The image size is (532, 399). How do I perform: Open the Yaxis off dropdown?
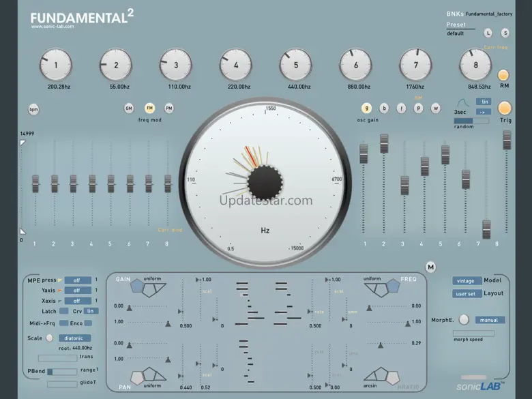coord(78,291)
